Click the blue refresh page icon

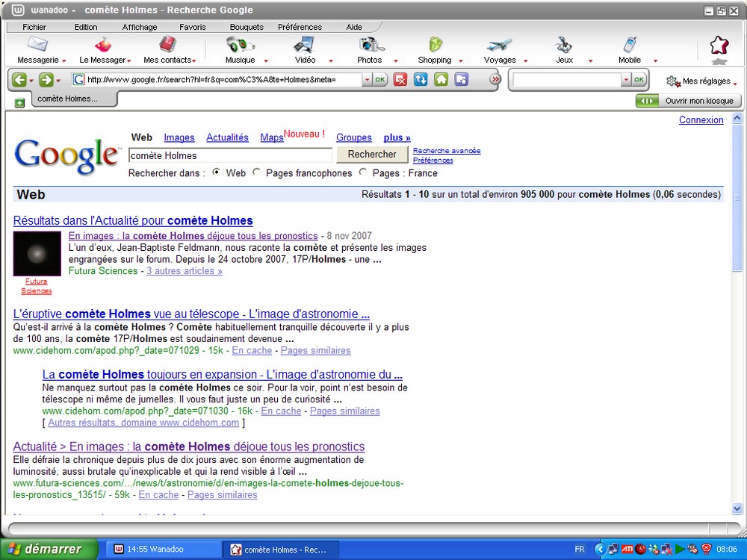[421, 80]
